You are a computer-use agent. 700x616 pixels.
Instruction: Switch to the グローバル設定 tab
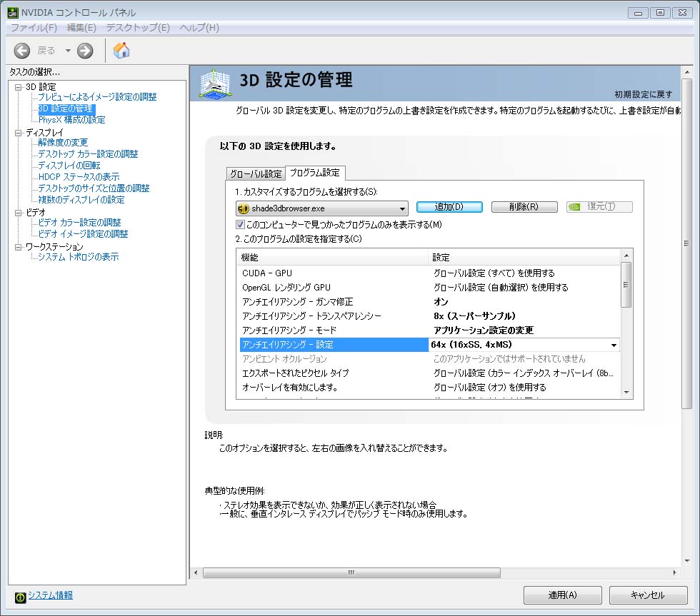click(x=256, y=173)
